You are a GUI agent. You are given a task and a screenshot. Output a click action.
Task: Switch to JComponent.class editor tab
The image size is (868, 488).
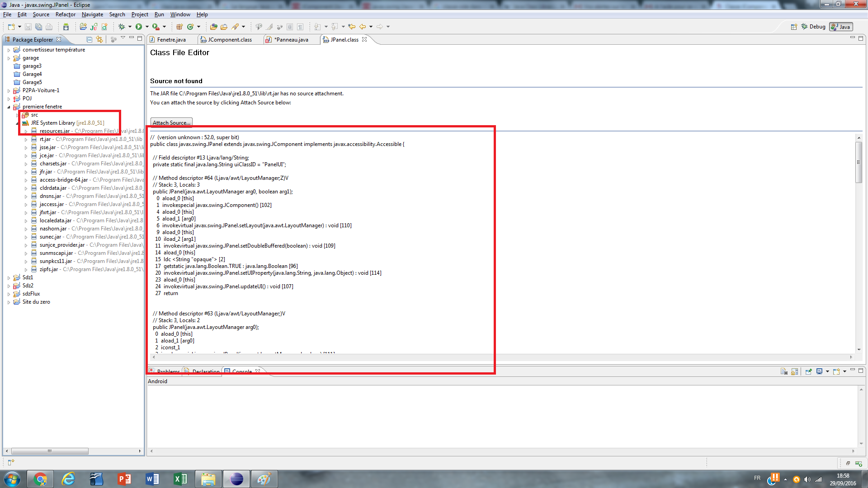(230, 40)
